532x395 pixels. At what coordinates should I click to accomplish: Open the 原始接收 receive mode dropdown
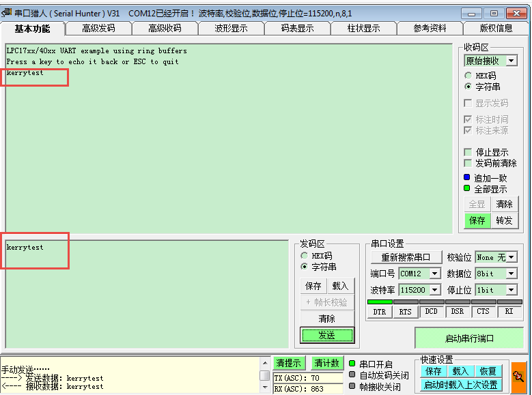512,61
